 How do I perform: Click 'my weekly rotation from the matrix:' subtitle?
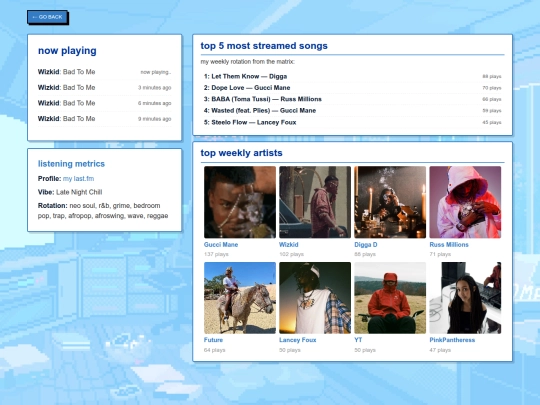pos(248,62)
